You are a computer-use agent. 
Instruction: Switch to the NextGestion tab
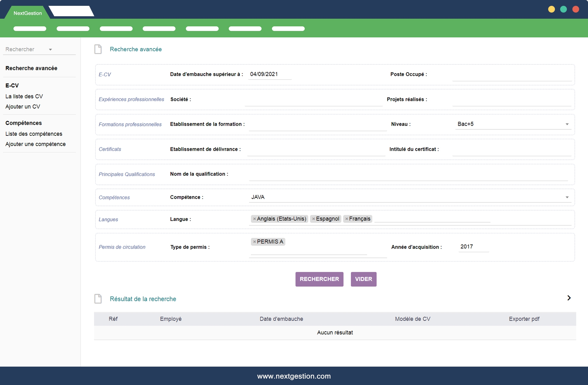[x=28, y=13]
